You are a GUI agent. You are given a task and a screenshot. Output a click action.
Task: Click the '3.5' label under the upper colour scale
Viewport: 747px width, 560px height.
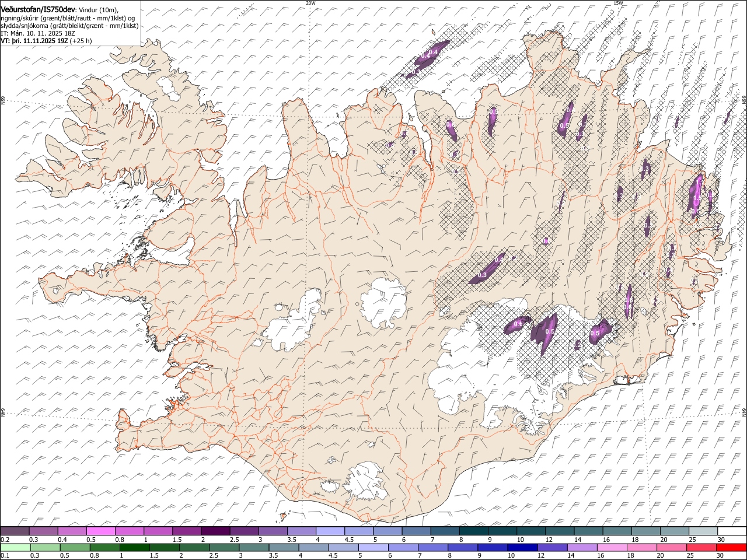click(x=292, y=540)
